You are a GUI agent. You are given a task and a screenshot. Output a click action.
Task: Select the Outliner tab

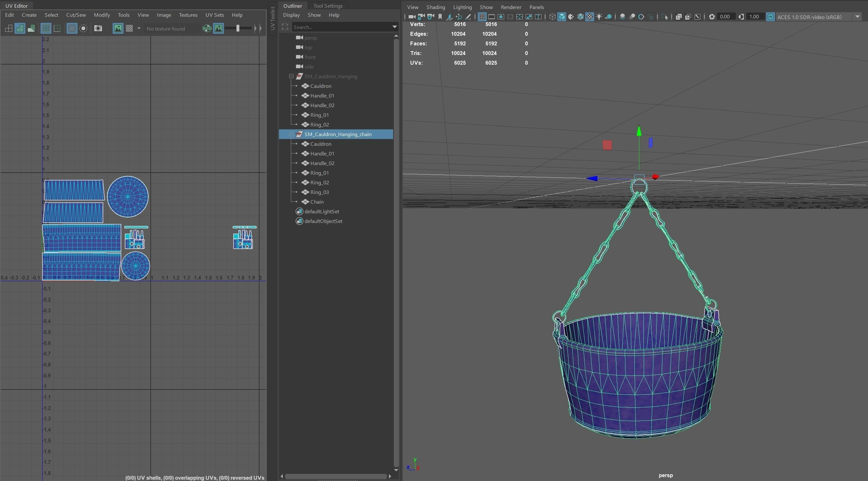click(292, 6)
